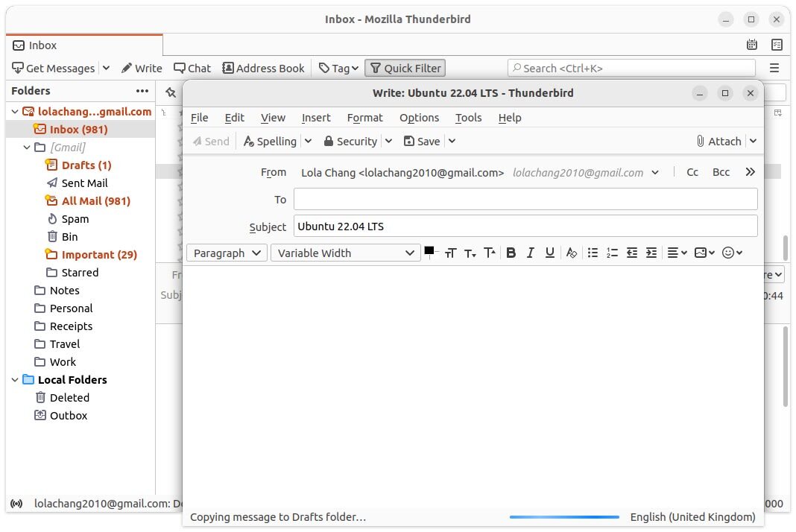Open the Paragraph style dropdown
Image resolution: width=796 pixels, height=532 pixels.
tap(227, 253)
